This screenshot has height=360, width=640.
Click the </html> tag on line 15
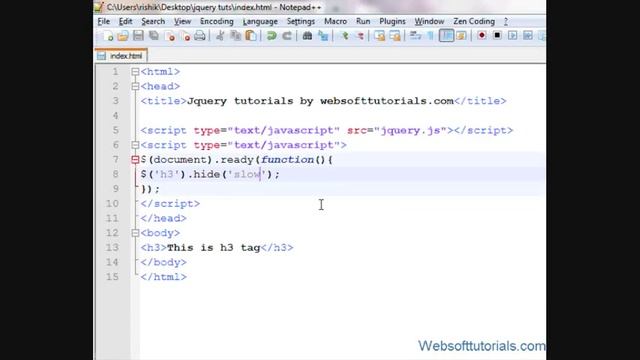coord(163,277)
